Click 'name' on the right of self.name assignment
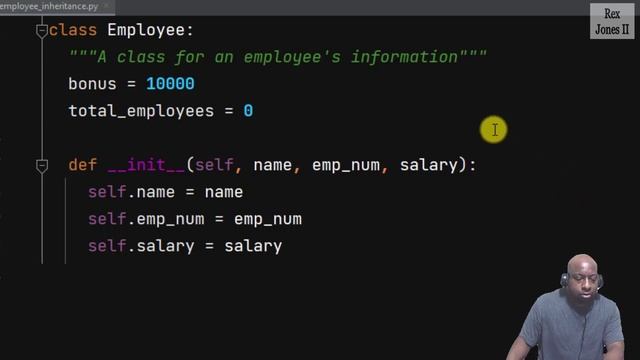 click(224, 192)
